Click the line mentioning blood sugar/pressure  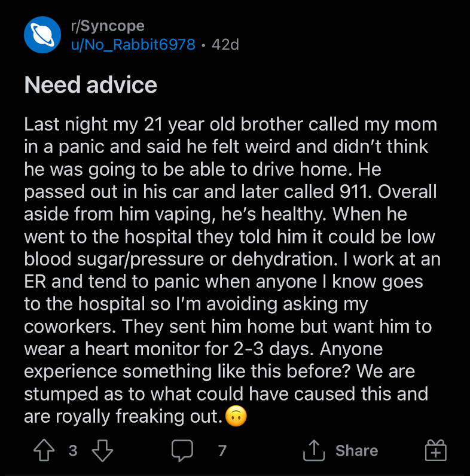pos(232,260)
